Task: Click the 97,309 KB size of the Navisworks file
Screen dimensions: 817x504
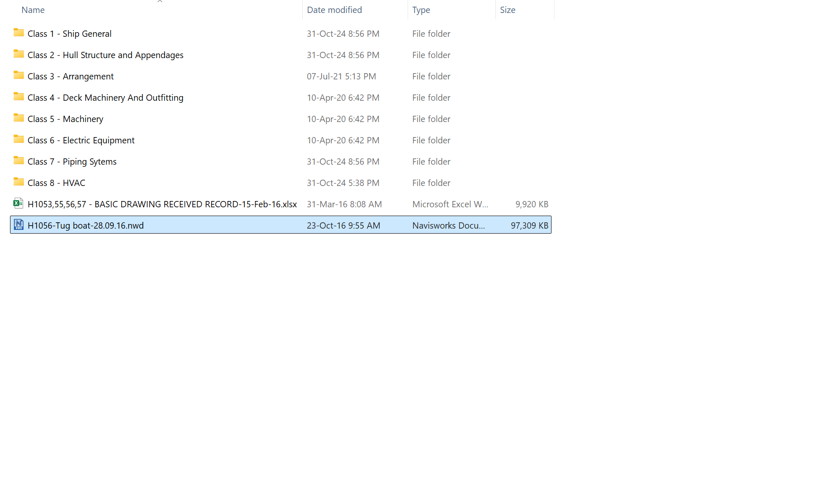Action: pos(529,226)
